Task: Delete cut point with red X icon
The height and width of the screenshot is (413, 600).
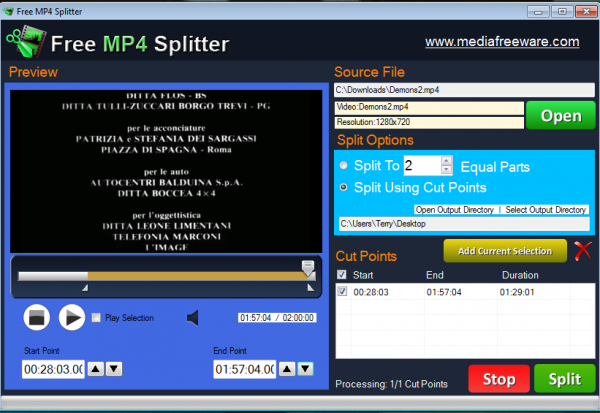Action: pyautogui.click(x=583, y=251)
